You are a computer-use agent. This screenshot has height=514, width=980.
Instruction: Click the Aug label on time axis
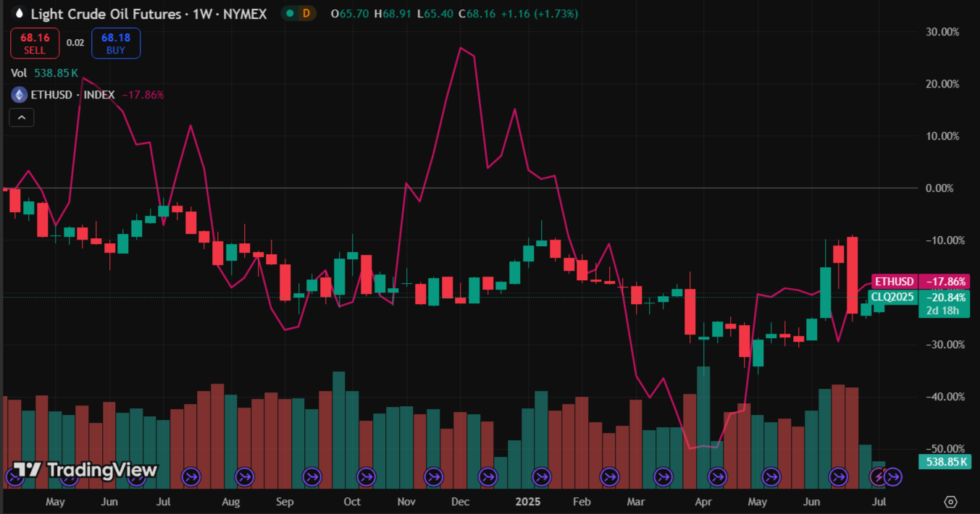[230, 501]
